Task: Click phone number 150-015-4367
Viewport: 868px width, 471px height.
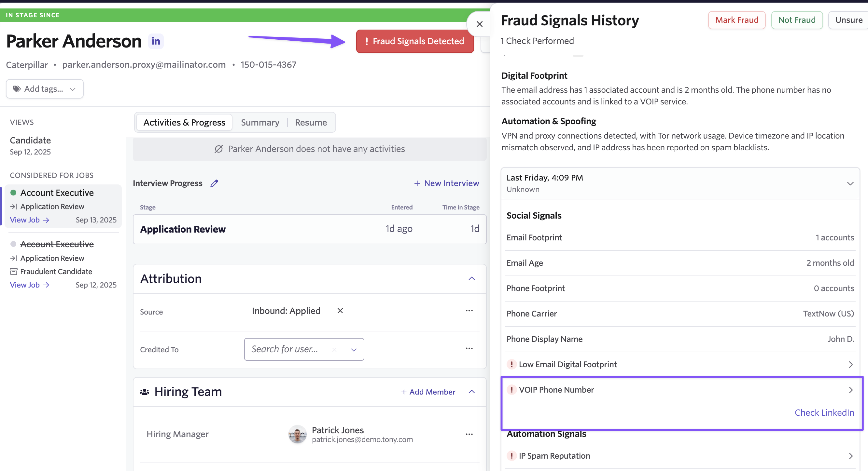Action: [x=268, y=65]
